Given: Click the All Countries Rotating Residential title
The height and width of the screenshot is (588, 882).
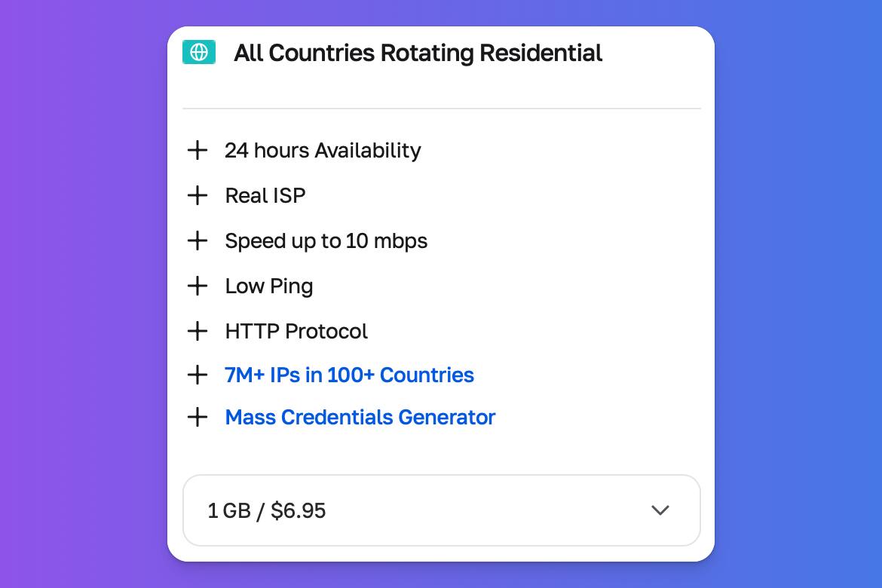Looking at the screenshot, I should point(418,53).
